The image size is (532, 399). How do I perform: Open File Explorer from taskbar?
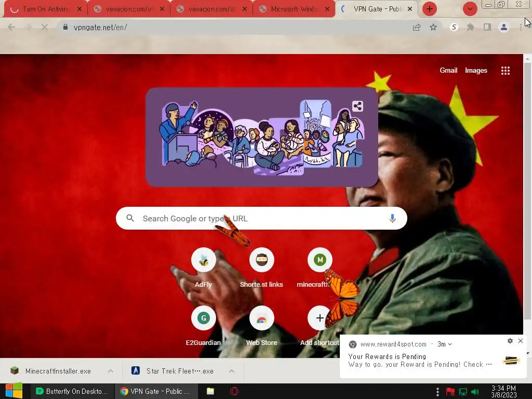210,391
